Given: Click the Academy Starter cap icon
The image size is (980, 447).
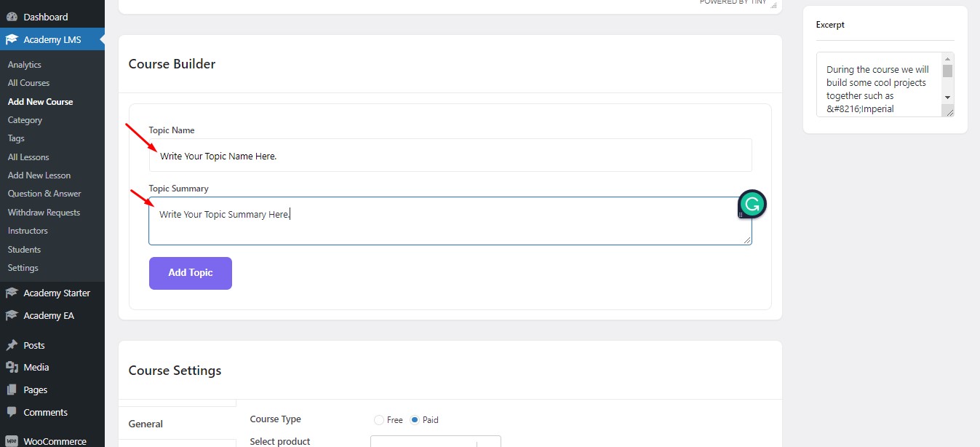Looking at the screenshot, I should click(x=11, y=293).
